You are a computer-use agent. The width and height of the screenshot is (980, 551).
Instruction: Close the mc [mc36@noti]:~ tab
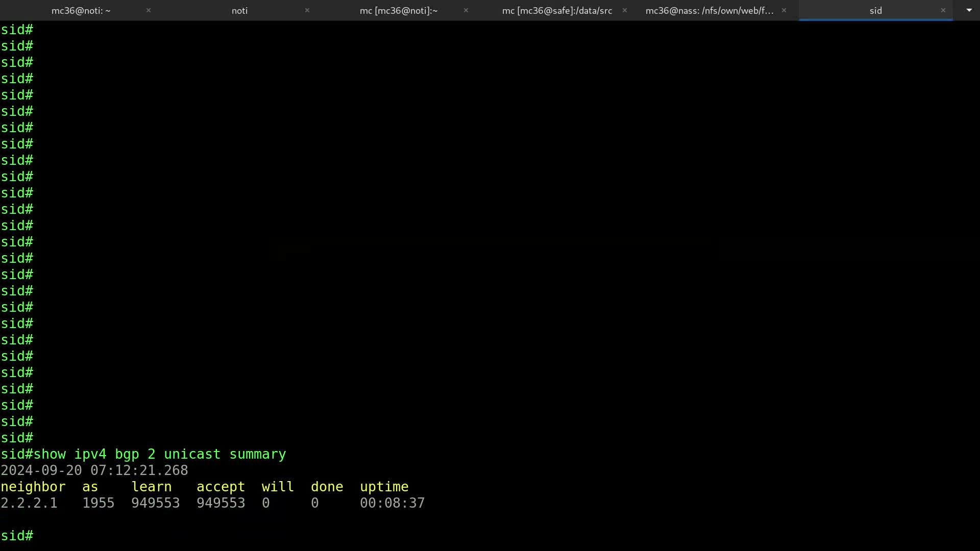466,10
